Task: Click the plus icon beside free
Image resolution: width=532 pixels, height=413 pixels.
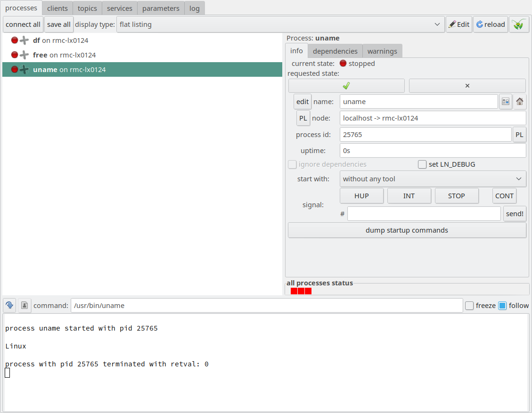Action: click(x=24, y=55)
